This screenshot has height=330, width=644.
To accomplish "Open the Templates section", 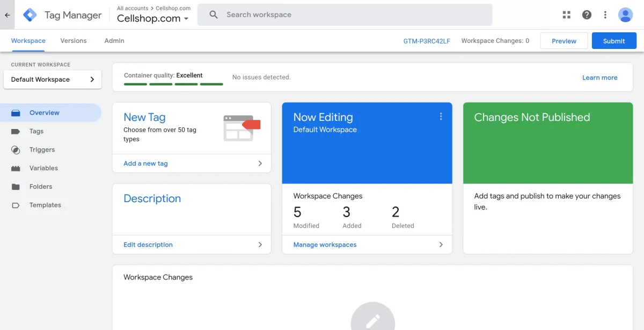I will (x=45, y=205).
